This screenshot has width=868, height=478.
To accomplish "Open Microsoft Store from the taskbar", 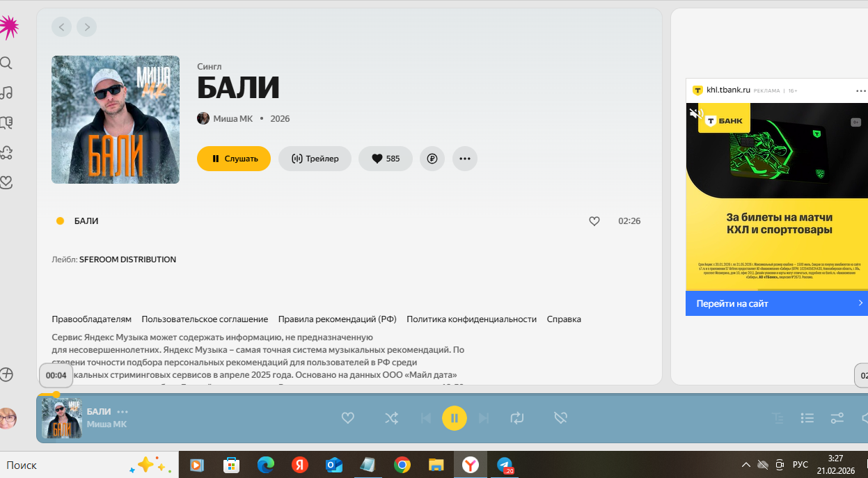I will click(232, 465).
